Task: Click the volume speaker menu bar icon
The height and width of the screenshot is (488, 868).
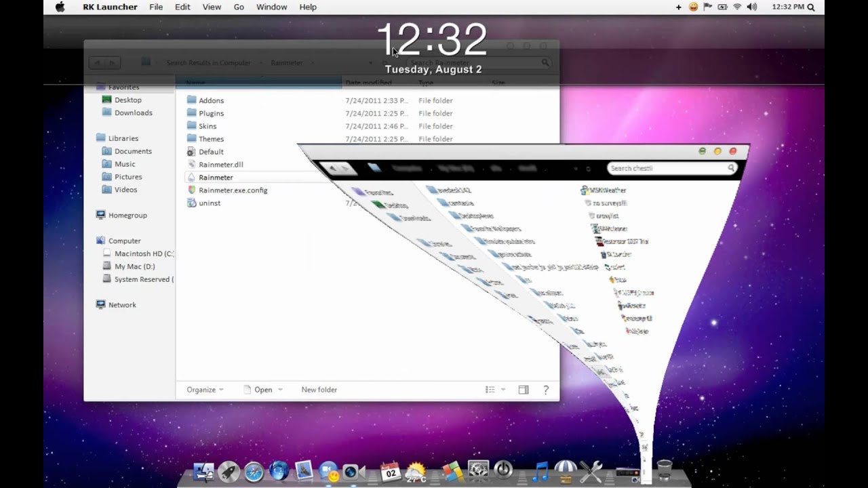Action: click(752, 7)
